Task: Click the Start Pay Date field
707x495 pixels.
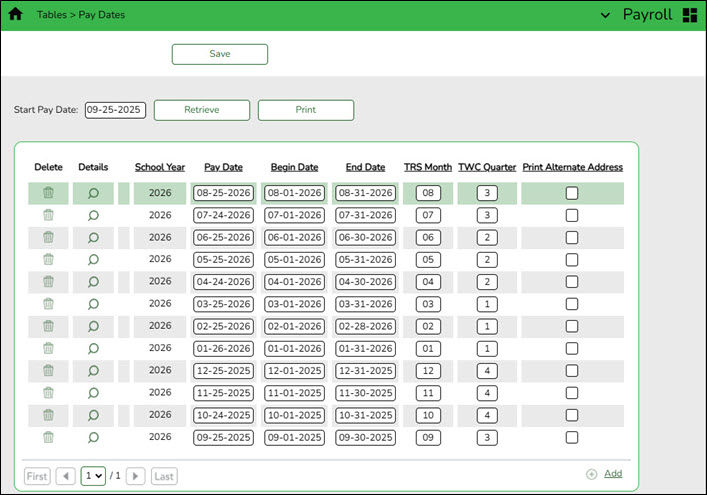Action: 115,110
